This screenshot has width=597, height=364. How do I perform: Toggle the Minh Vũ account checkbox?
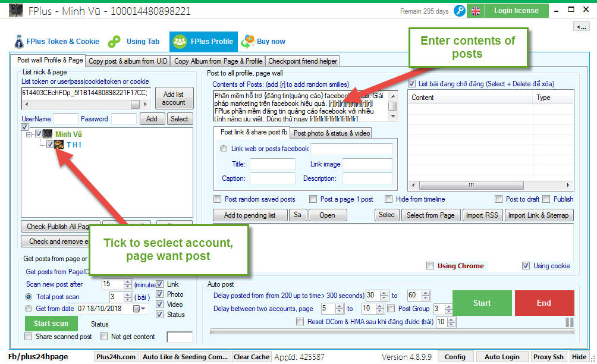(39, 134)
